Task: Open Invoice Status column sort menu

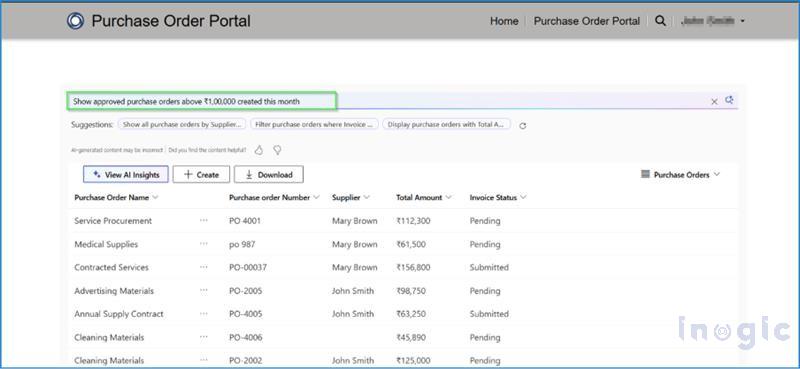Action: (523, 198)
